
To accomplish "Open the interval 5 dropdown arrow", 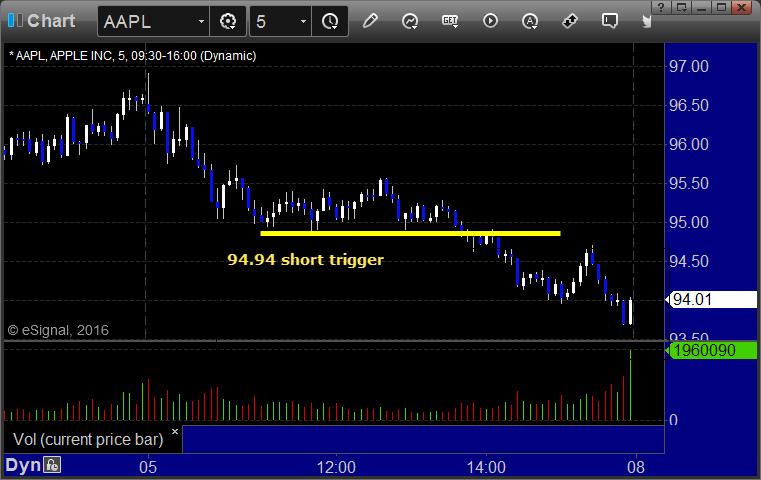I will point(303,21).
